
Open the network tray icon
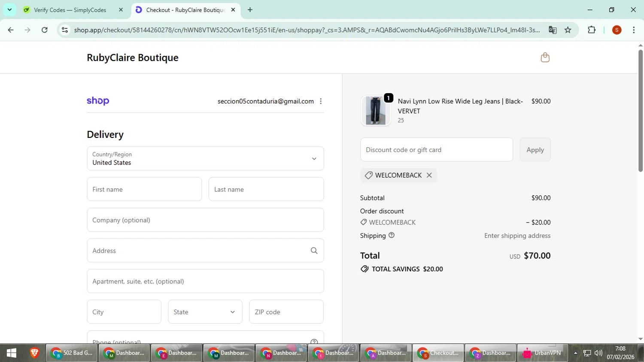(587, 353)
